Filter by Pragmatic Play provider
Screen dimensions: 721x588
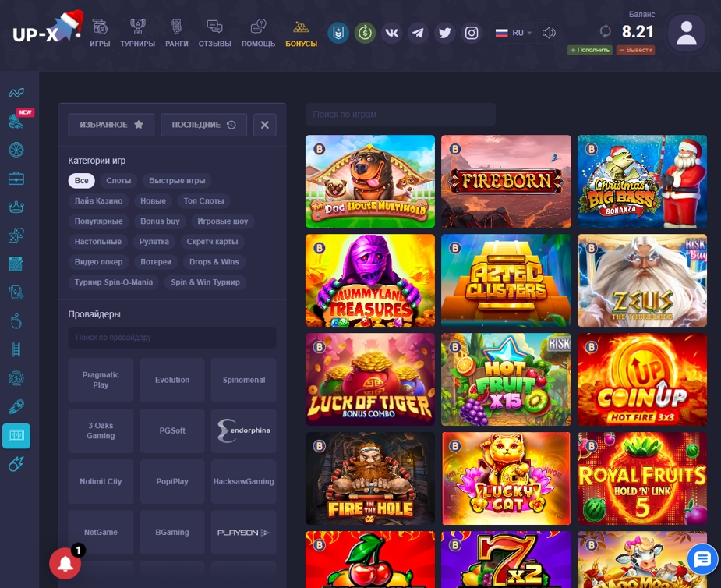[101, 380]
